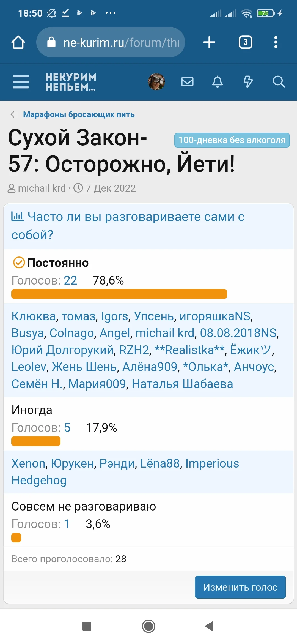Screen dimensions: 297x644
Task: Go to browser home via home icon
Action: pos(18,42)
